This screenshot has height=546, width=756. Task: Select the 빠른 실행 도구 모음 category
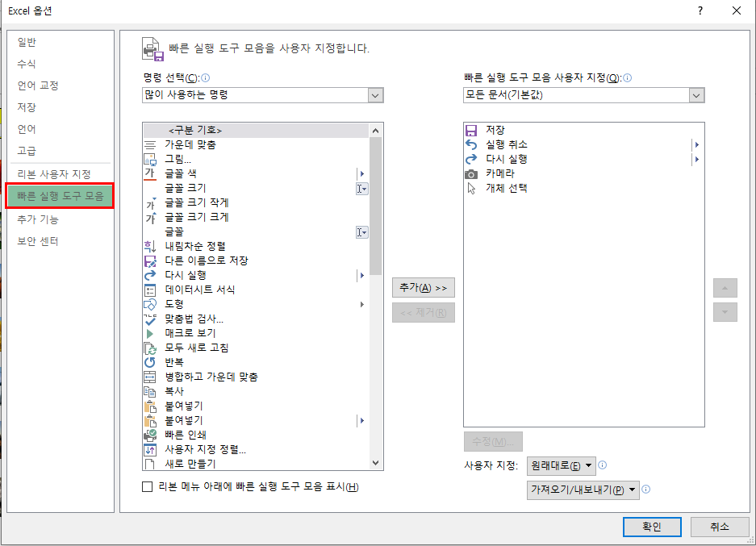tap(61, 196)
